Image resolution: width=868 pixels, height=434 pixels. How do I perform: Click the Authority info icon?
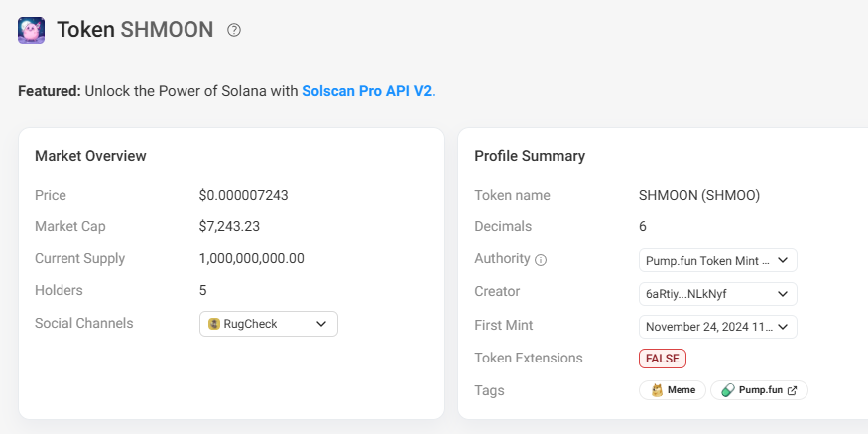tap(541, 260)
